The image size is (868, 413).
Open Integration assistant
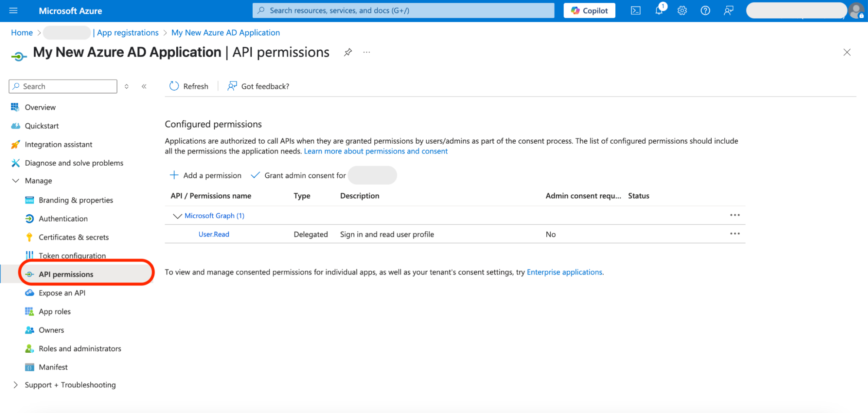59,144
